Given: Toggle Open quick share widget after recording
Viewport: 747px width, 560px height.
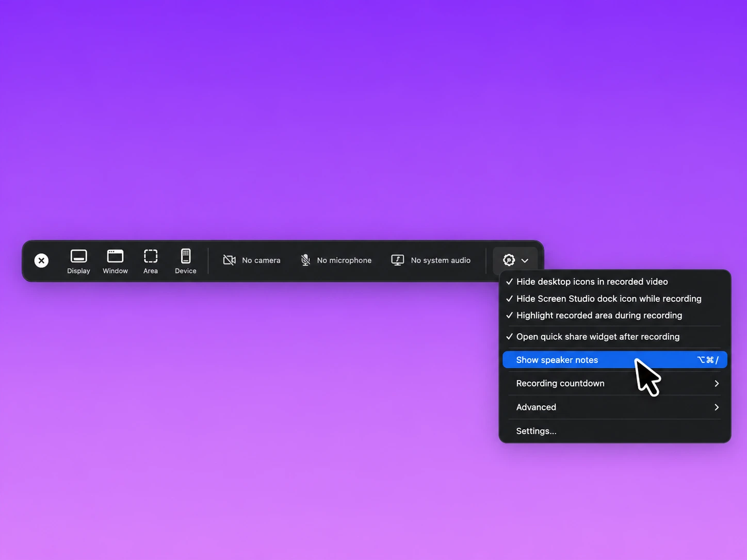Looking at the screenshot, I should [x=615, y=337].
